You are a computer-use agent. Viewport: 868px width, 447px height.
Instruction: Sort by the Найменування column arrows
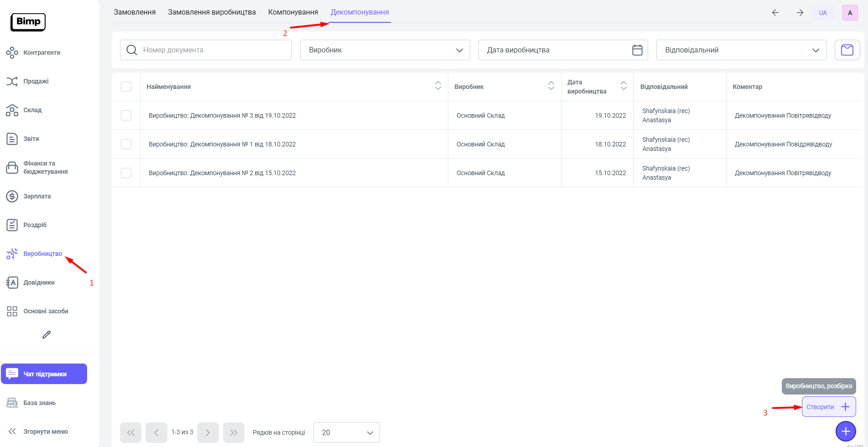coord(438,86)
